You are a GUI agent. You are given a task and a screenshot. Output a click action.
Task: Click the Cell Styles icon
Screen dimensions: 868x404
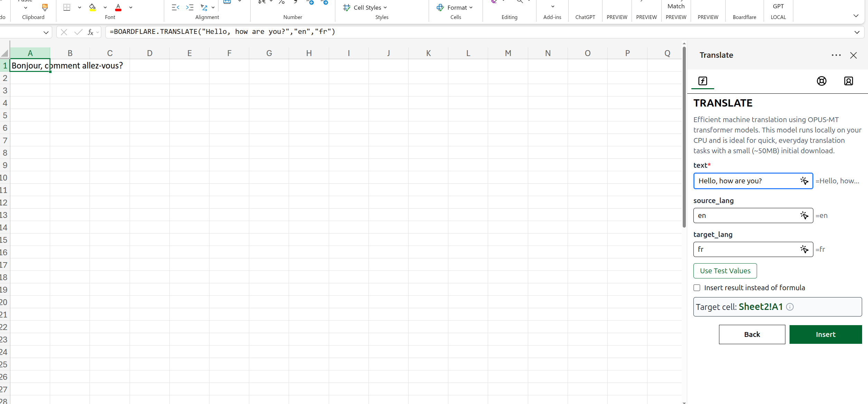[x=347, y=7]
